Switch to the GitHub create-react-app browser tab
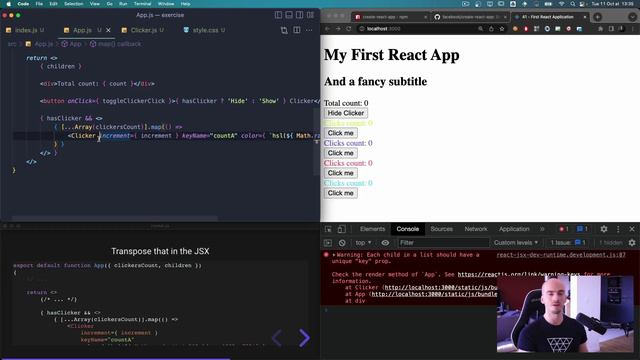Viewport: 640px width, 360px height. click(469, 17)
